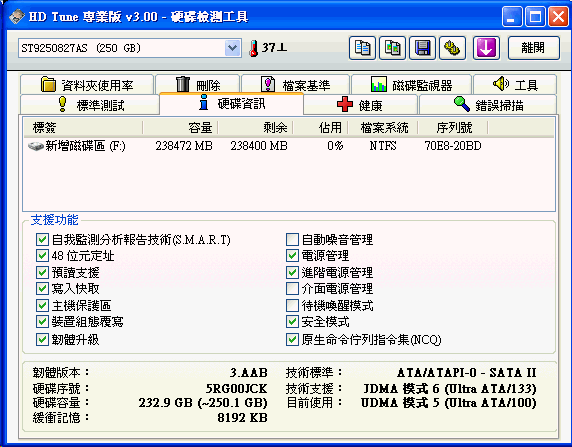Click the Ultra ATA/133 supported mode value
Image resolution: width=572 pixels, height=447 pixels.
coord(450,389)
